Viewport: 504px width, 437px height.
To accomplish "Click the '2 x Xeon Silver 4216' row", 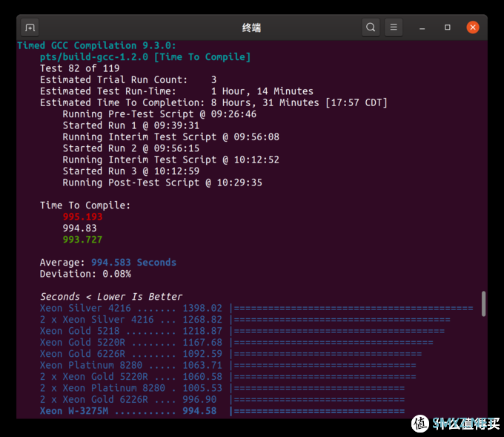I will pyautogui.click(x=245, y=320).
